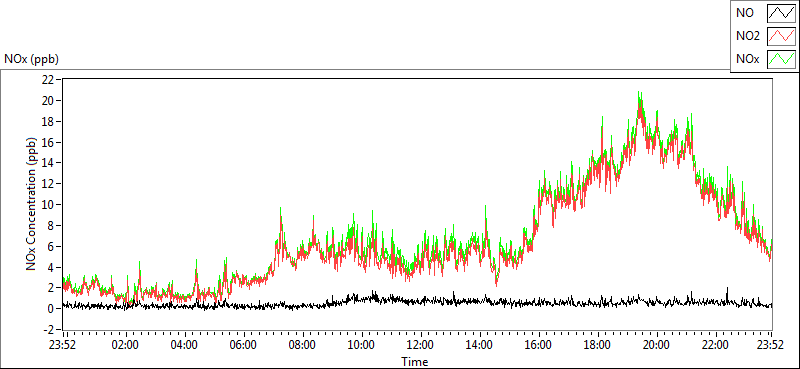Click the 14 y-axis scale value
The height and width of the screenshot is (369, 800).
(49, 163)
